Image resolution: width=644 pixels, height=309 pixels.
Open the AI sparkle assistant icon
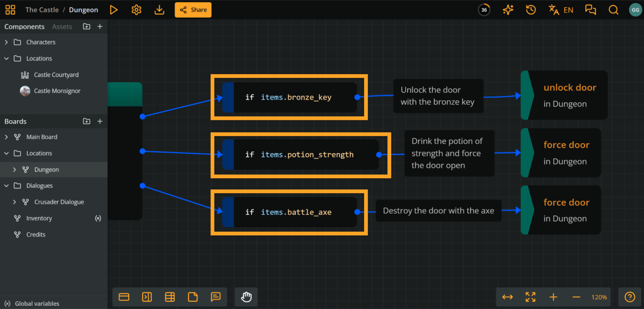click(x=508, y=10)
